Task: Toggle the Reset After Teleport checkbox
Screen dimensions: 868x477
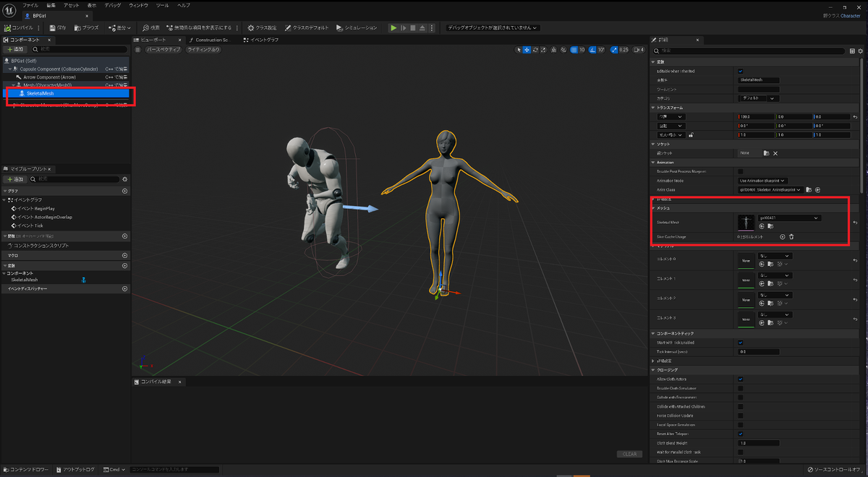Action: 740,434
